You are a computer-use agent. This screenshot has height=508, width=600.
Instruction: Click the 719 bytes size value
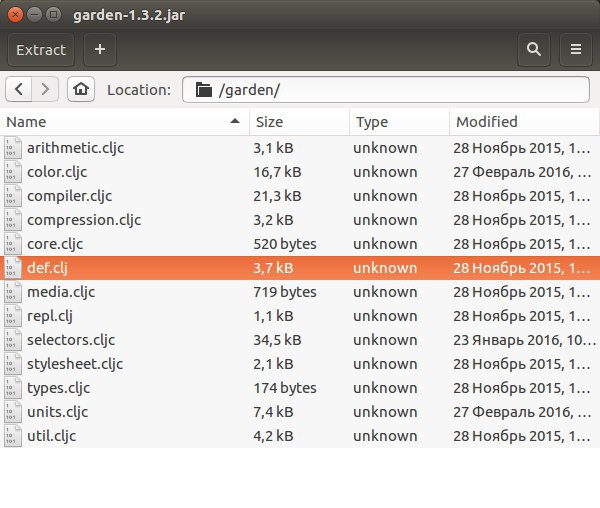tap(285, 293)
